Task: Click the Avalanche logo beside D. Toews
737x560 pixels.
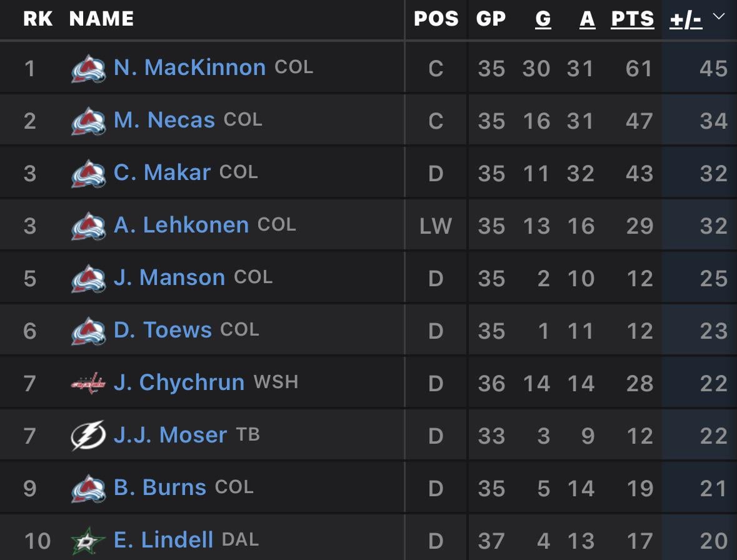Action: (88, 331)
